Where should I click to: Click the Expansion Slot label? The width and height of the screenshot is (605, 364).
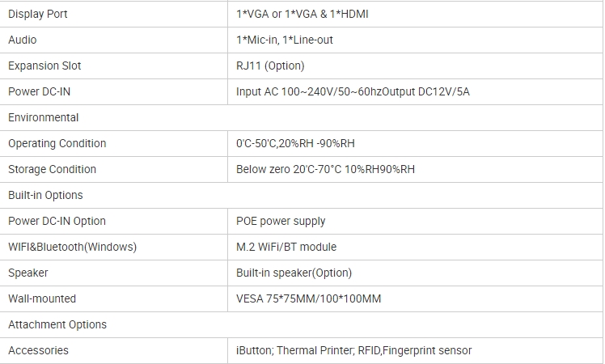[44, 66]
